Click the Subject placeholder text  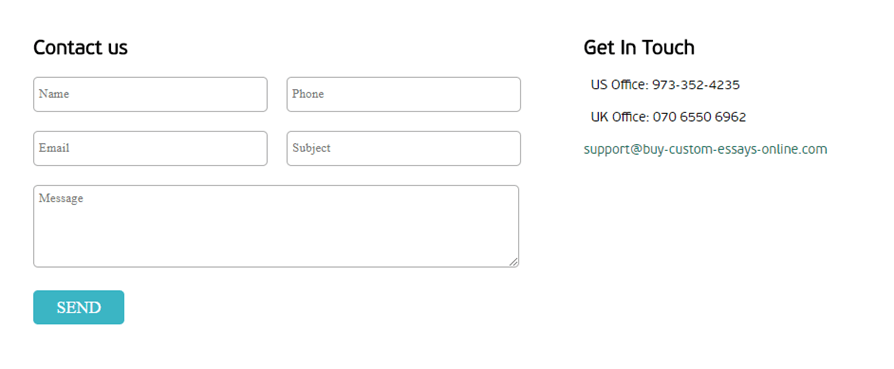coord(311,148)
